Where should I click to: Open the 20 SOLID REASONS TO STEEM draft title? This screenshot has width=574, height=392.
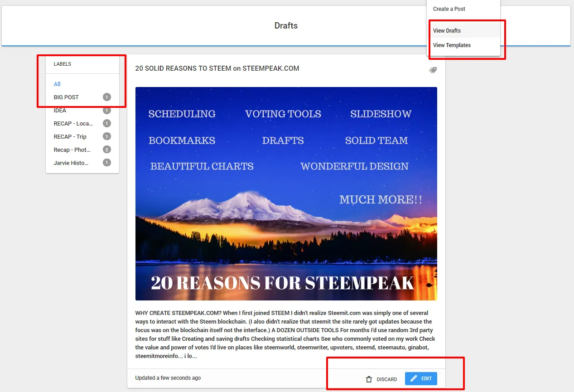[217, 68]
